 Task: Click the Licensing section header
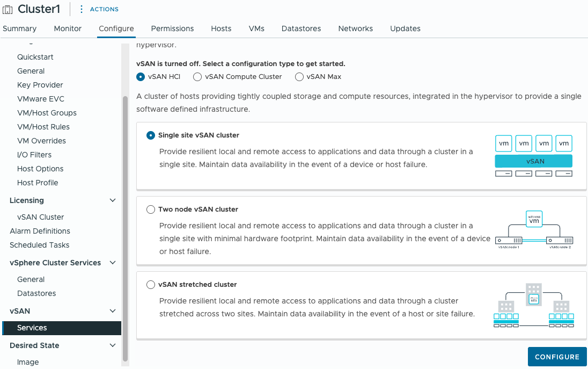point(27,200)
